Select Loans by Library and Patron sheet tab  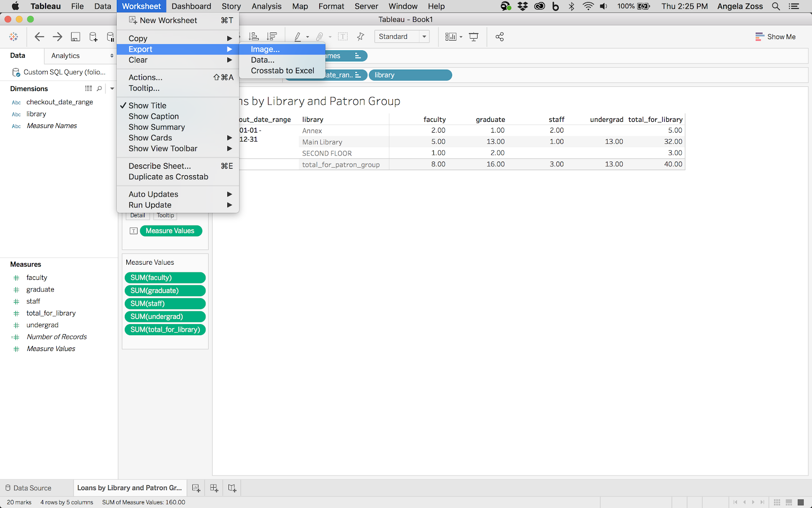point(129,488)
